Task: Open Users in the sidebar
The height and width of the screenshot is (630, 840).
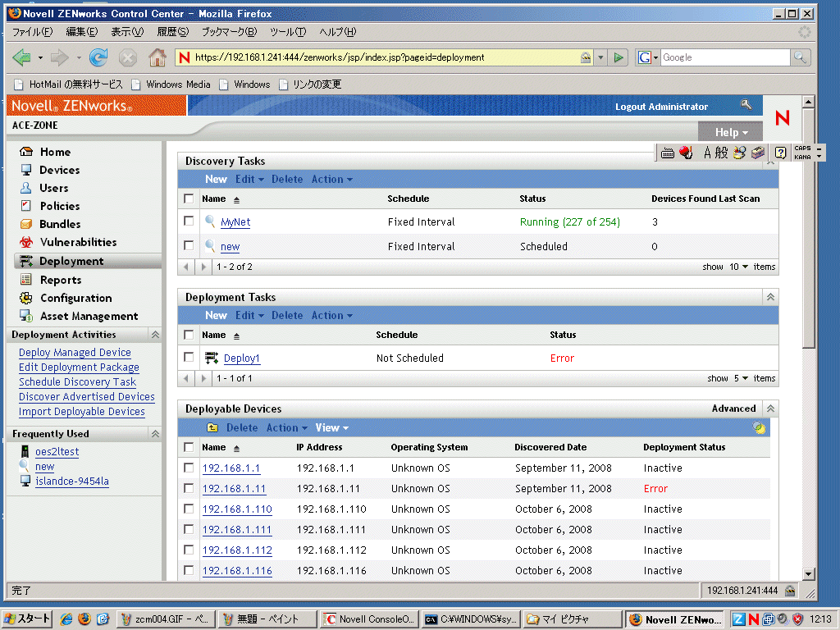Action: click(x=54, y=188)
